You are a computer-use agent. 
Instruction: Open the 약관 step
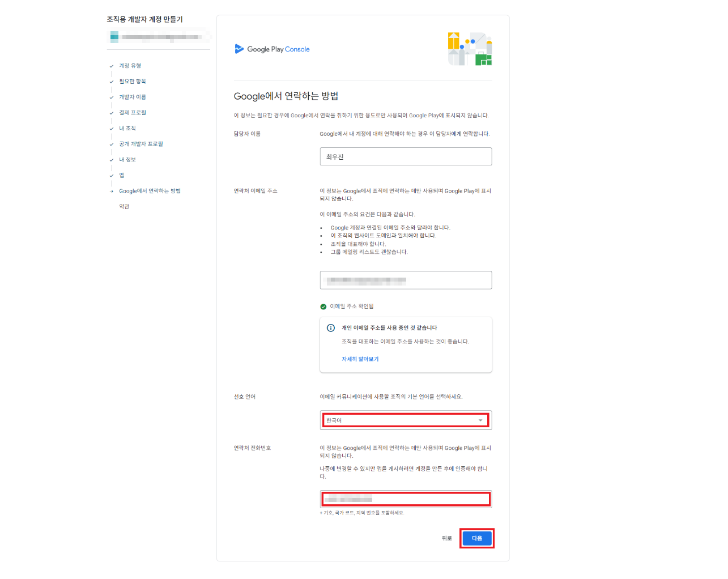(124, 207)
